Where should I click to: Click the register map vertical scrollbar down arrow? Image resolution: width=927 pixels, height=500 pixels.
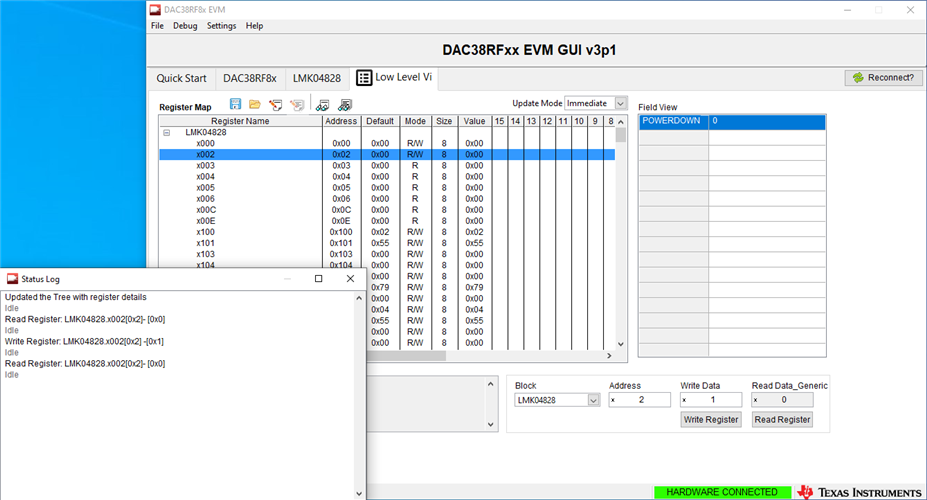pyautogui.click(x=621, y=344)
